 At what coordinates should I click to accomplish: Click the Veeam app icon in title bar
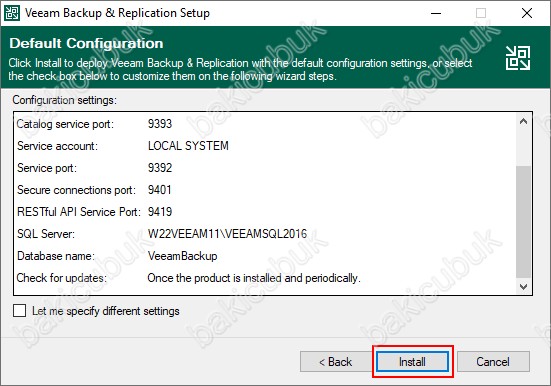12,13
